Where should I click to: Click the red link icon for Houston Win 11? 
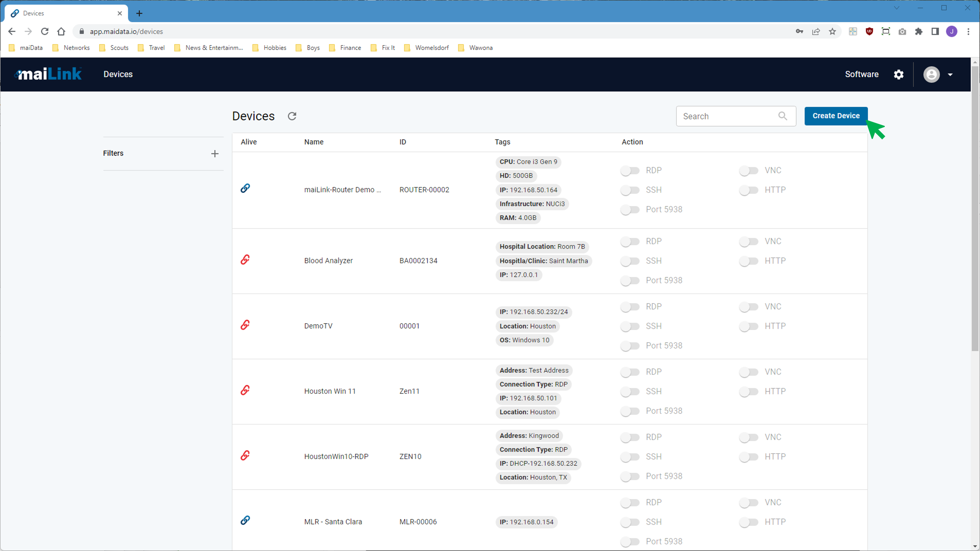(x=245, y=390)
